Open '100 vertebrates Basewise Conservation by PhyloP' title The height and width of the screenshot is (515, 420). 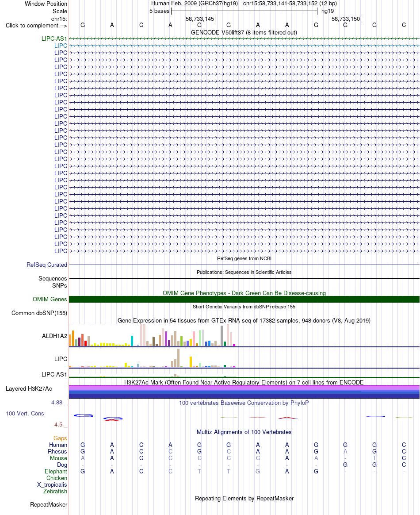click(244, 403)
